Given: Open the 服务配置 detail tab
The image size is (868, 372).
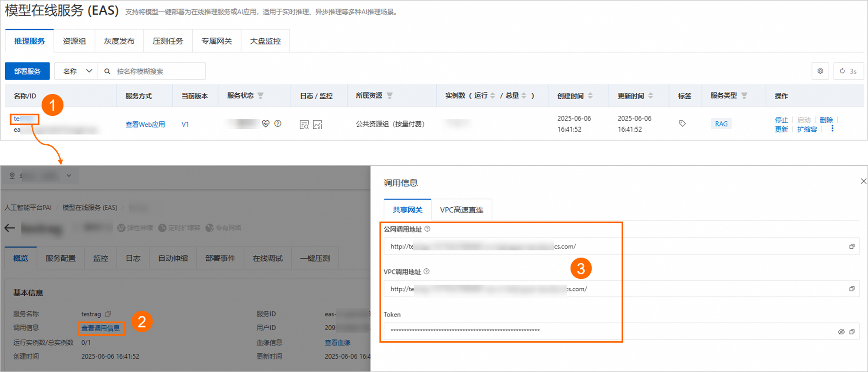Looking at the screenshot, I should click(x=61, y=258).
